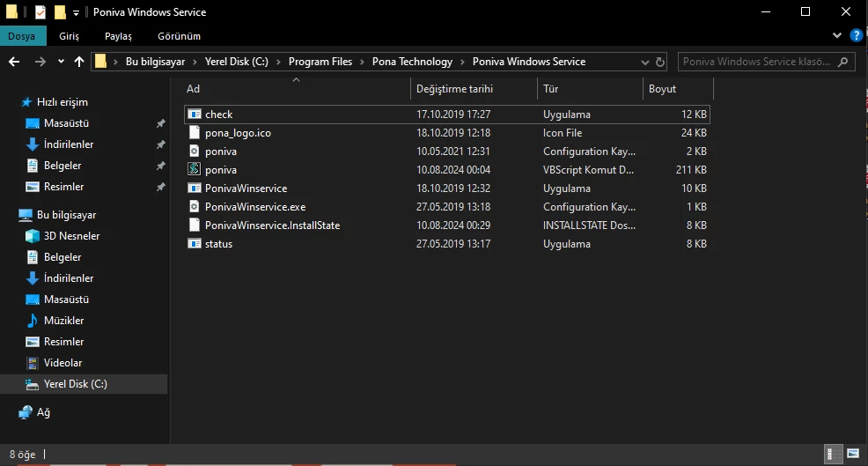Click the PonivaWinservice.InstallState file icon
The height and width of the screenshot is (466, 868).
[x=195, y=225]
